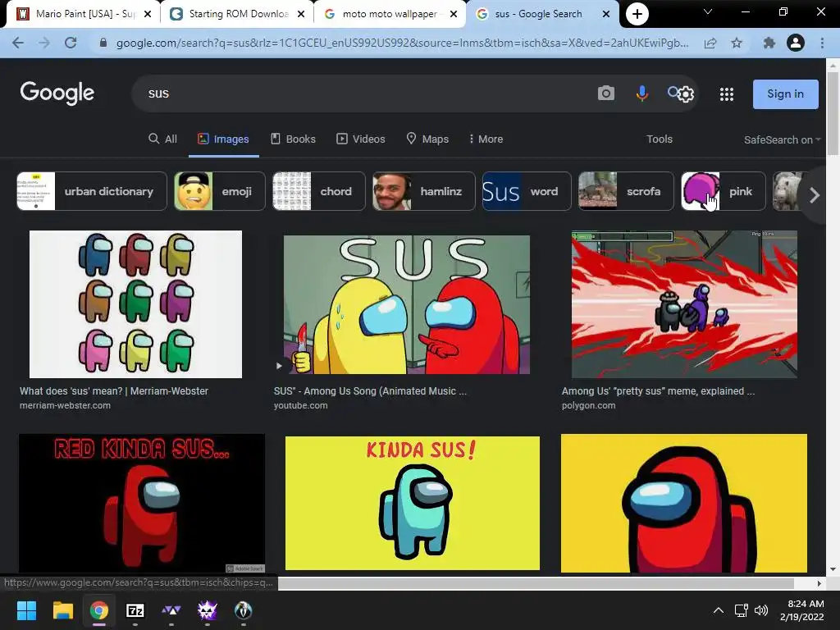Search by image using the camera icon
The image size is (840, 630).
pyautogui.click(x=606, y=94)
